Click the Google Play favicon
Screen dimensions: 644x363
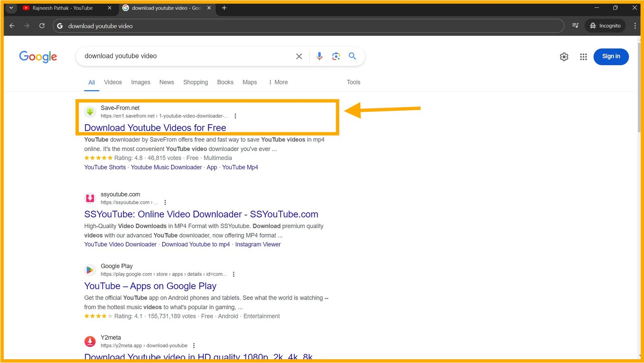(x=90, y=270)
